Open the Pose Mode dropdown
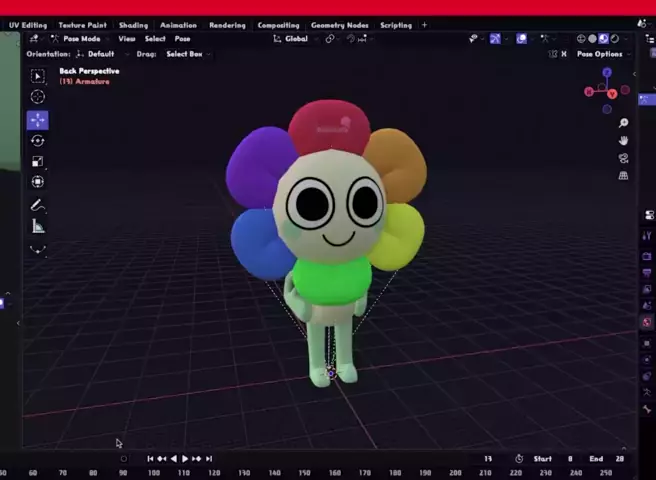 click(82, 39)
